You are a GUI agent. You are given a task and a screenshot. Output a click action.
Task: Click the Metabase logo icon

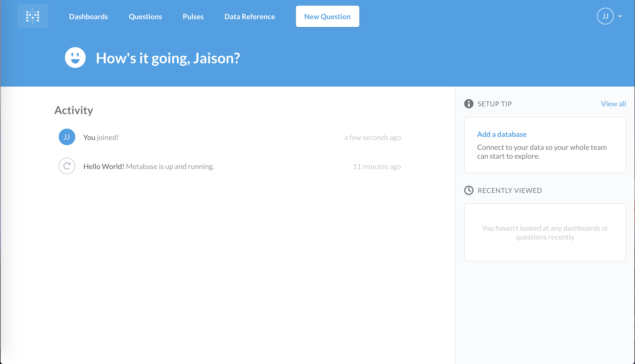(x=33, y=16)
